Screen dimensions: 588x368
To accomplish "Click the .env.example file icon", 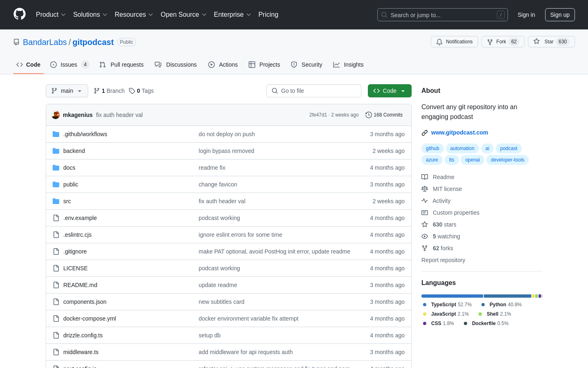I will point(56,218).
